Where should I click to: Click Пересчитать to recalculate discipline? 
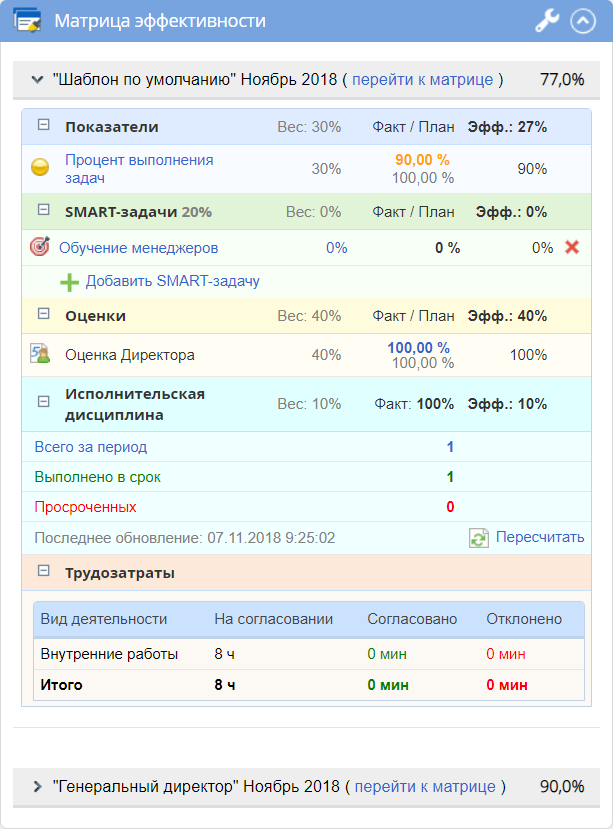540,537
